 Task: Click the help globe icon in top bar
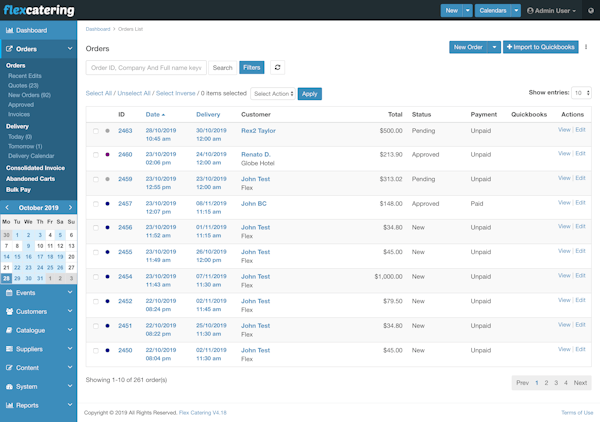click(x=591, y=11)
